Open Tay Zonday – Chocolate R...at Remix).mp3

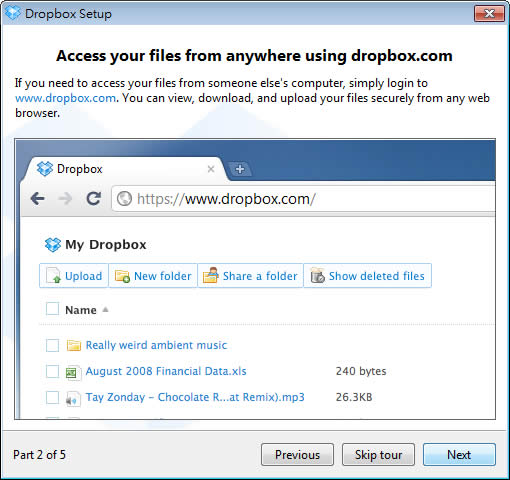coord(195,397)
